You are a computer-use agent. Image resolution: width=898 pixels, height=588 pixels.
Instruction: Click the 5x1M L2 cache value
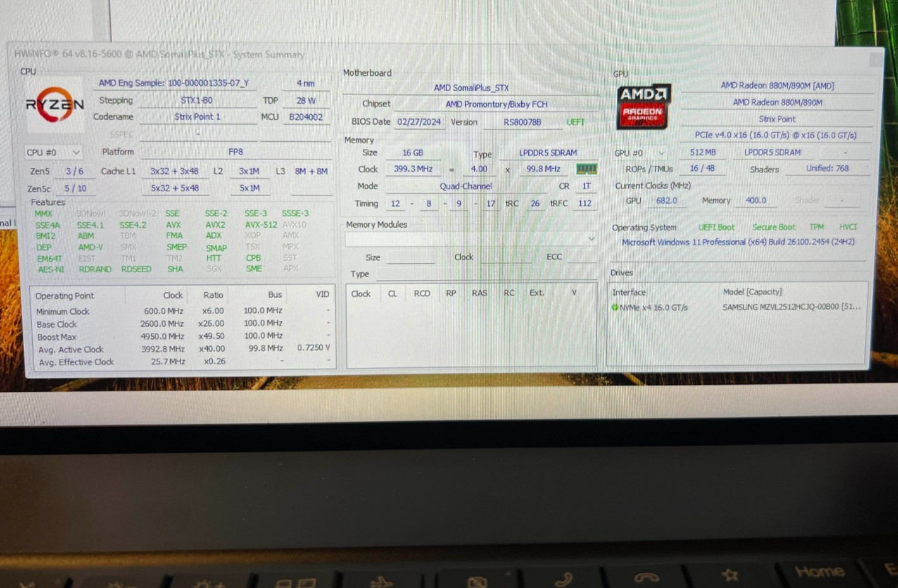[x=250, y=189]
